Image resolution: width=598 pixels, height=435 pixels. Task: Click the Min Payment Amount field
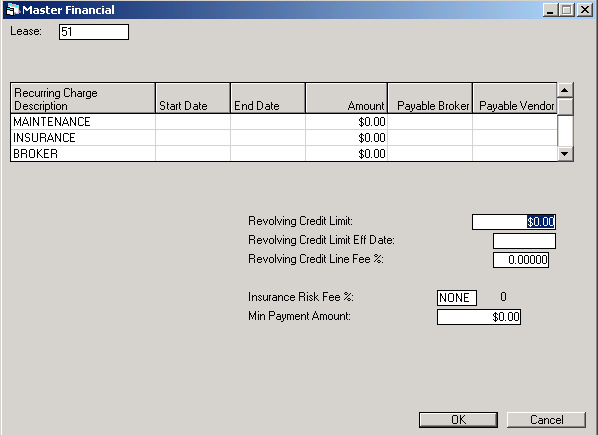tap(479, 317)
